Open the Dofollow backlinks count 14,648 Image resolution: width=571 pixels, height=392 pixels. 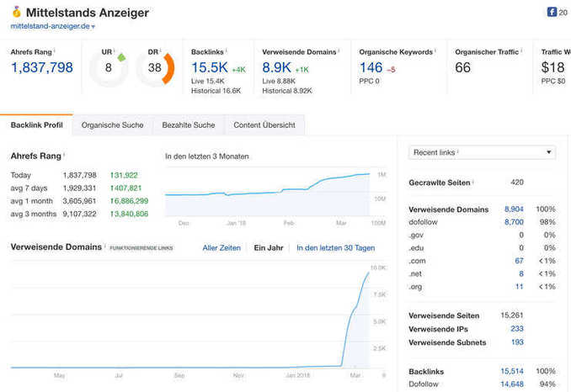(512, 384)
